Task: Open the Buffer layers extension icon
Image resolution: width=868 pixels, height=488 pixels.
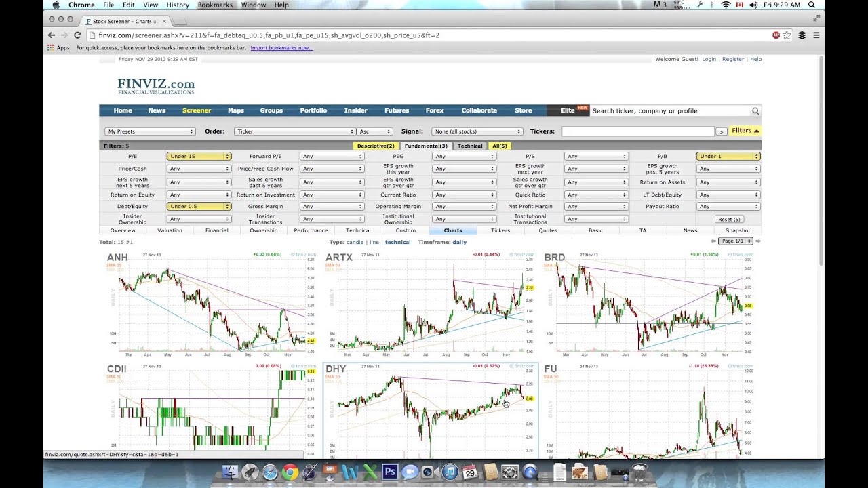Action: pos(802,35)
